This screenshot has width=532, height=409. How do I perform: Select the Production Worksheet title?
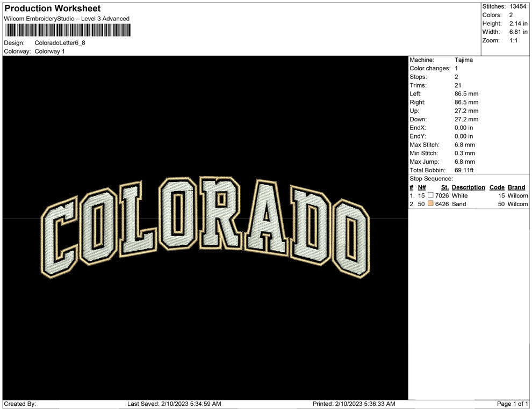pos(52,9)
